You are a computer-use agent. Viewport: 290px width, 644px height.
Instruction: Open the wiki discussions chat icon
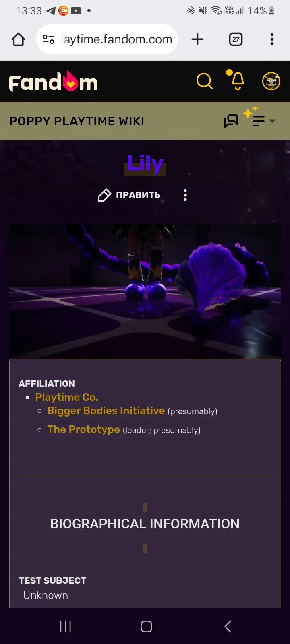tap(231, 121)
